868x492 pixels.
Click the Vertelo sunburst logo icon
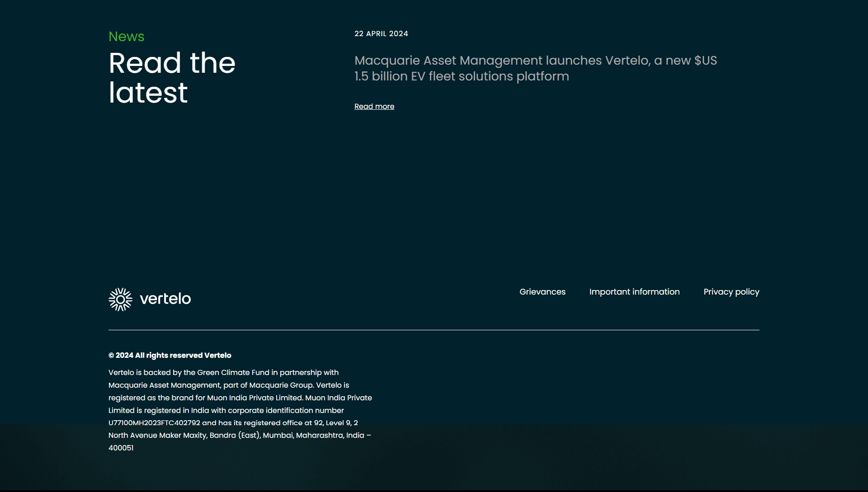120,299
